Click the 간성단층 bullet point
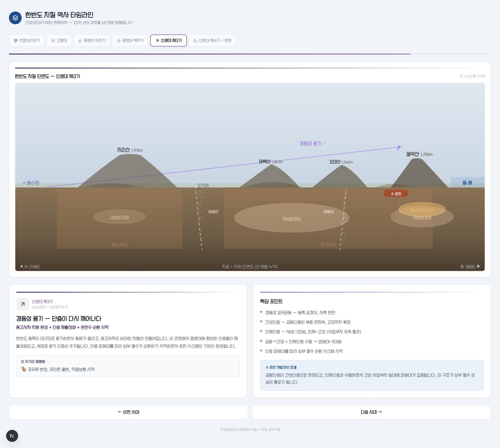Screen dimensions: 500x448 coord(308,322)
